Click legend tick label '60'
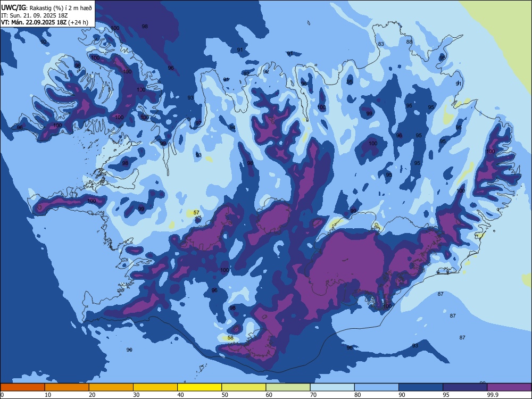532x399 pixels. (x=269, y=395)
